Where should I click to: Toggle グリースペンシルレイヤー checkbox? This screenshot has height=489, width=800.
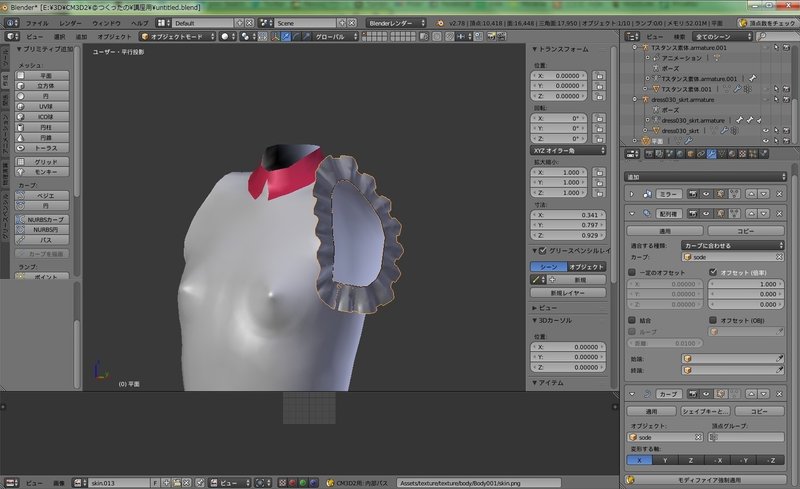click(x=543, y=251)
